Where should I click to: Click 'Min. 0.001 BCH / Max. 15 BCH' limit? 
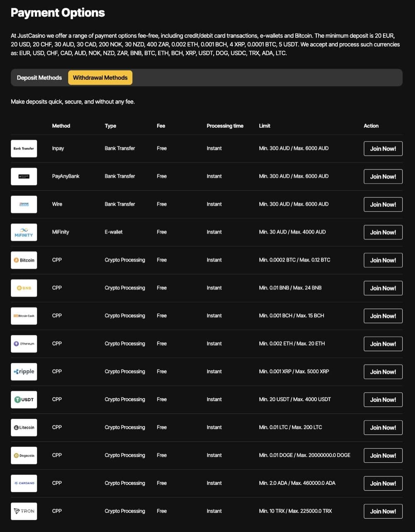pyautogui.click(x=291, y=316)
